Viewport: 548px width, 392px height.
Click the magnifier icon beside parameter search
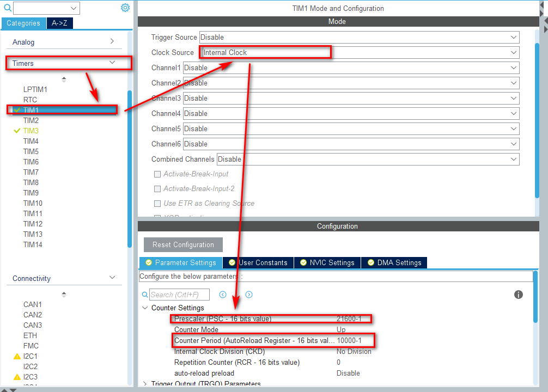pos(145,295)
